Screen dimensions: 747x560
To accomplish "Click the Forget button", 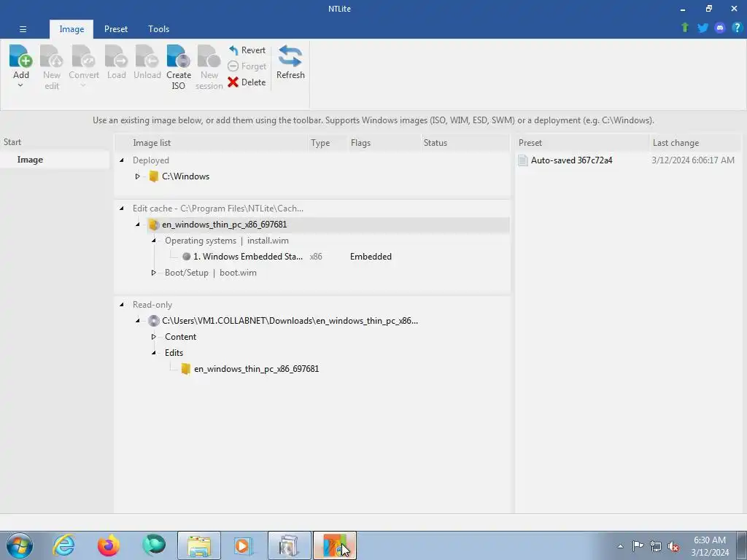I will tap(247, 66).
